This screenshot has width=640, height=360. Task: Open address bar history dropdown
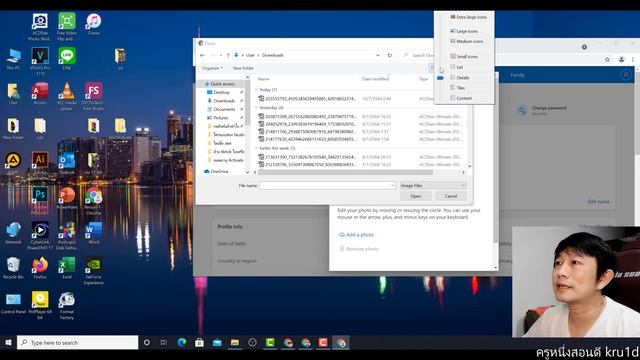[378, 55]
